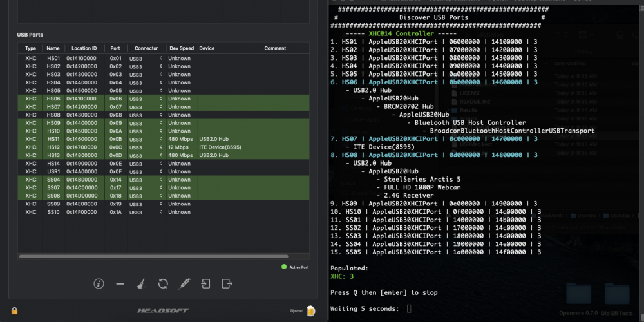Select README.md in the Finder window

tap(475, 102)
